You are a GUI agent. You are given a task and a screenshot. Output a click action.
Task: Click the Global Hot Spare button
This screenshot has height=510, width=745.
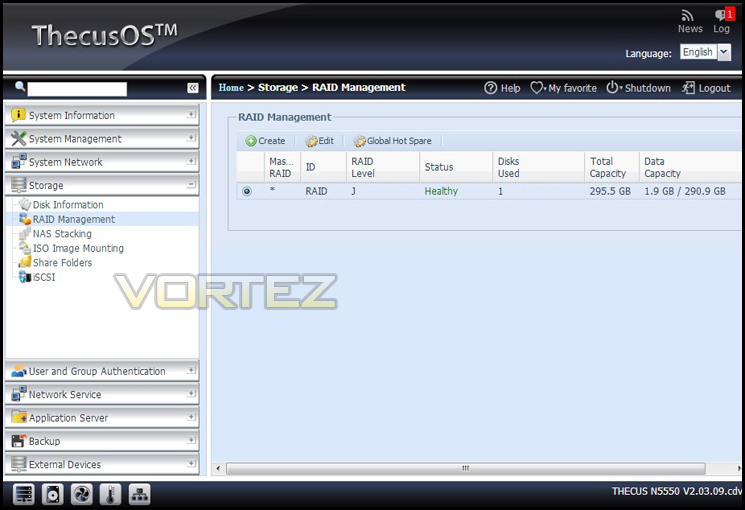pyautogui.click(x=392, y=141)
